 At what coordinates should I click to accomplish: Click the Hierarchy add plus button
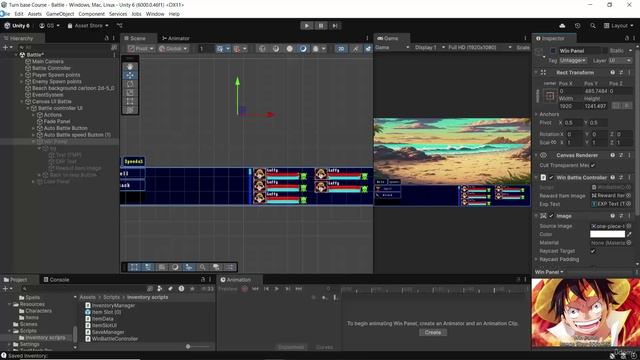pyautogui.click(x=6, y=48)
